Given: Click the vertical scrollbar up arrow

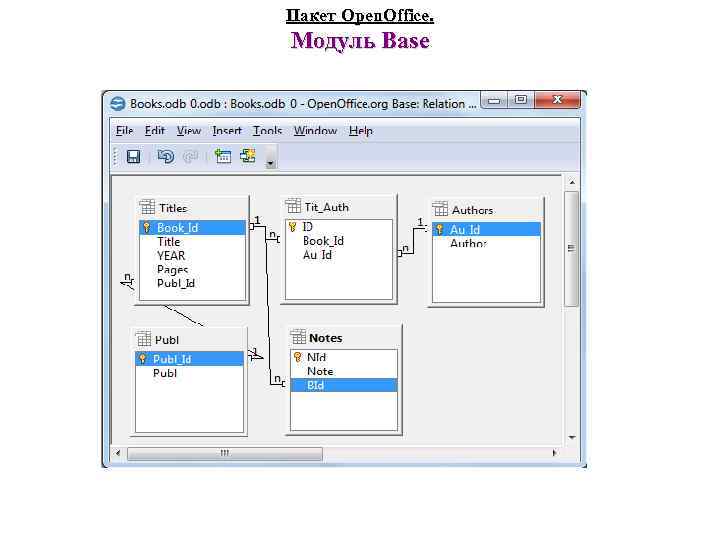Looking at the screenshot, I should point(572,182).
